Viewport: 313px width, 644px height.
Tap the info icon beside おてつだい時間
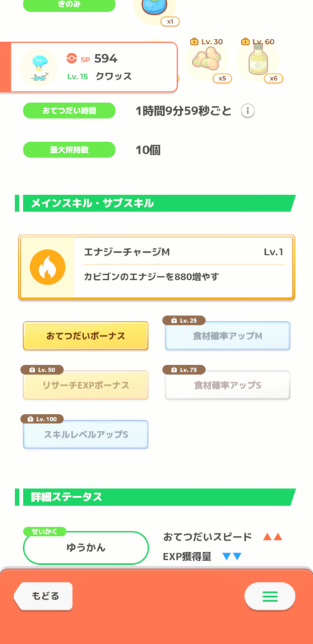click(248, 111)
